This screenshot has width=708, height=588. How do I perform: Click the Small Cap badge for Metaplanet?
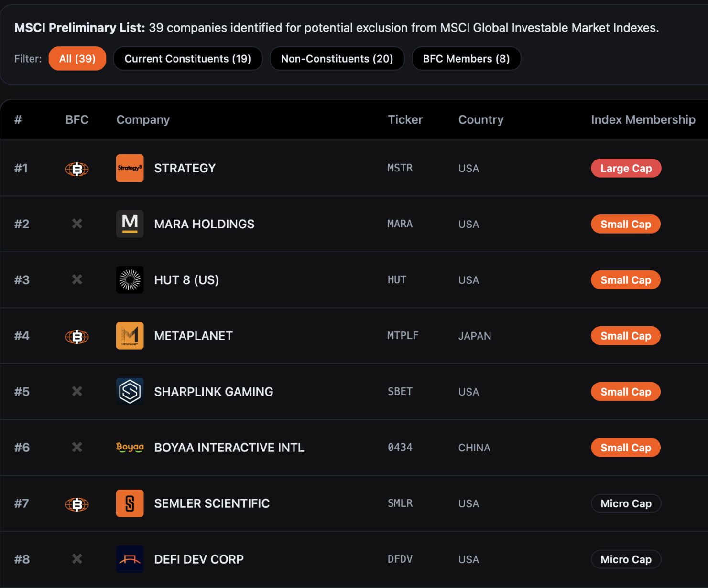pyautogui.click(x=625, y=336)
